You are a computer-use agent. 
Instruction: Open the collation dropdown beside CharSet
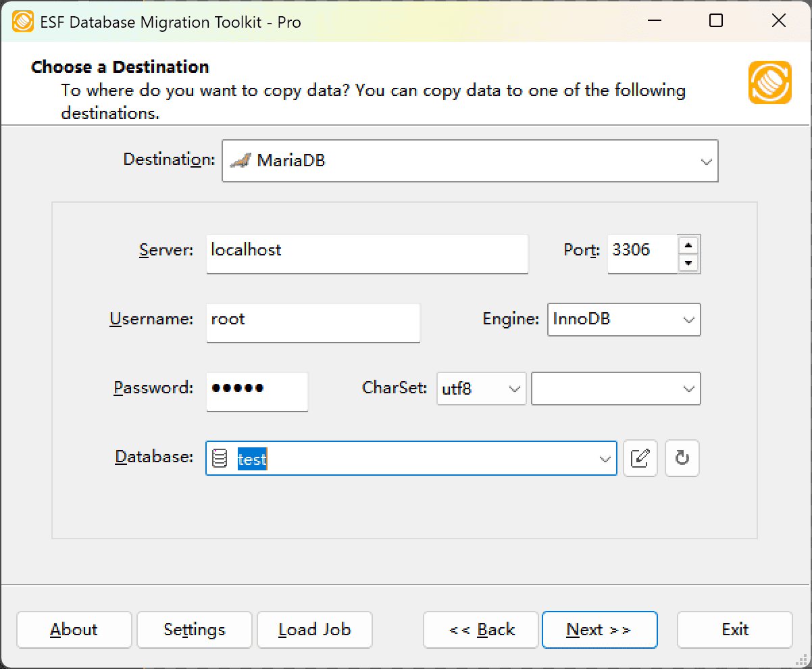(688, 389)
